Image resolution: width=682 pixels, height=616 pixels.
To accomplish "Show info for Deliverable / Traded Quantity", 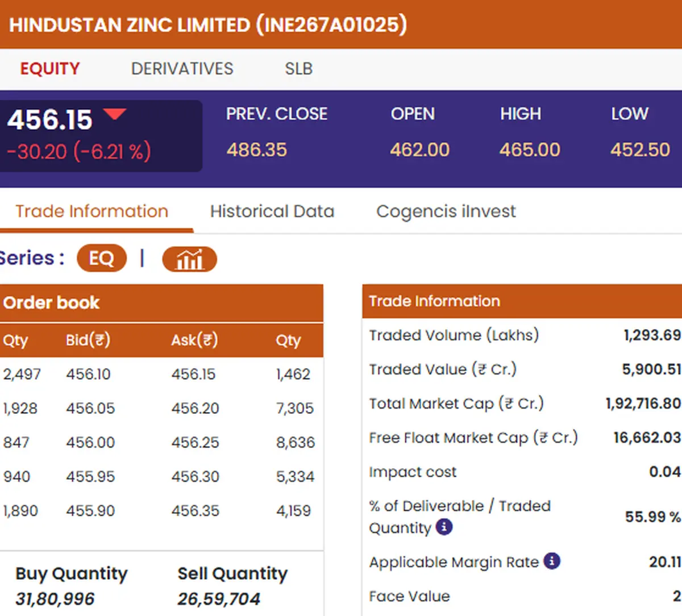I will point(444,527).
